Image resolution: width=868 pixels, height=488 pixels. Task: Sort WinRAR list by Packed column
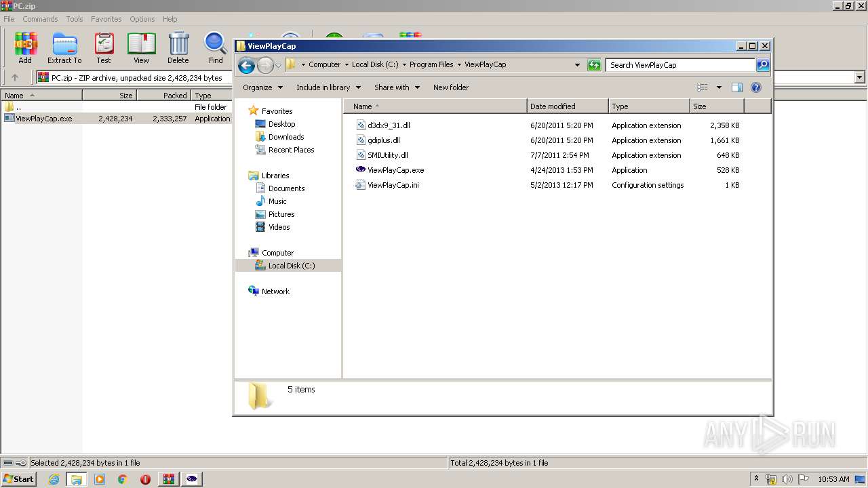click(163, 96)
